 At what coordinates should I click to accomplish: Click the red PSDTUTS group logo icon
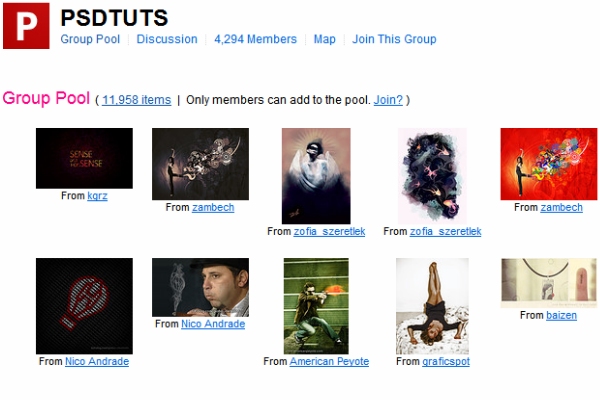(27, 25)
